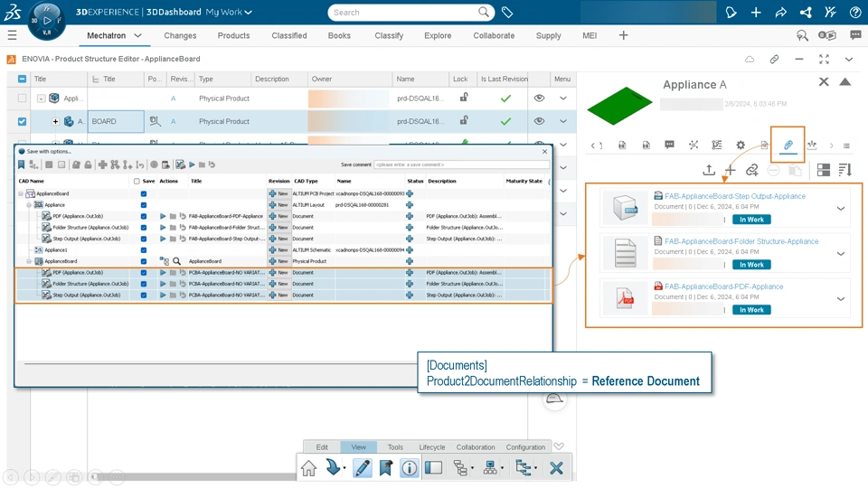
Task: Click the add tab plus button
Action: [623, 35]
